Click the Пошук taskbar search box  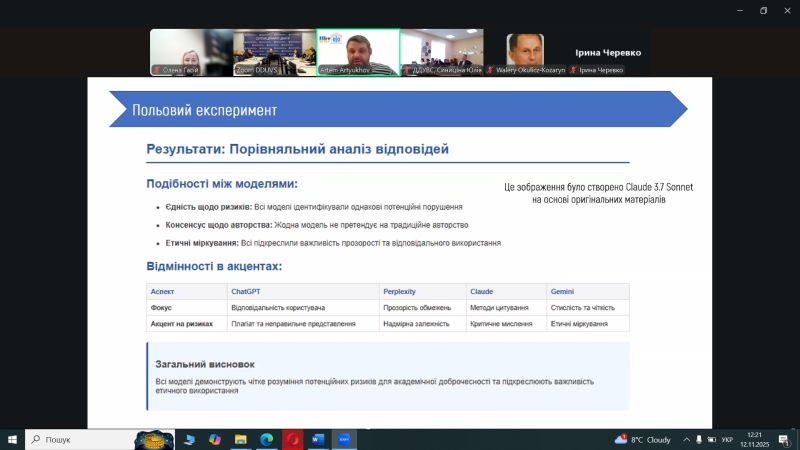(x=78, y=439)
